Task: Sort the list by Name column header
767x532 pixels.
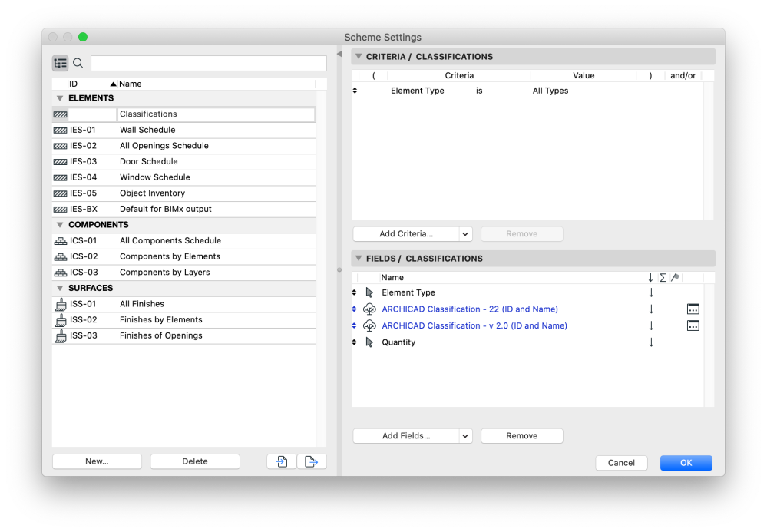Action: click(x=130, y=84)
